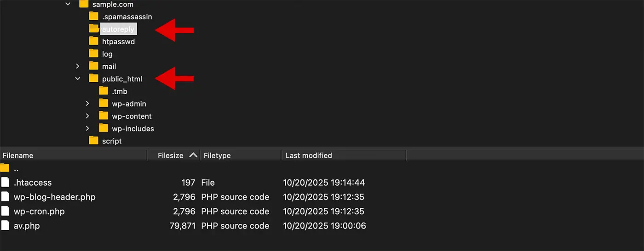Sort by the Last modified column header

click(309, 155)
